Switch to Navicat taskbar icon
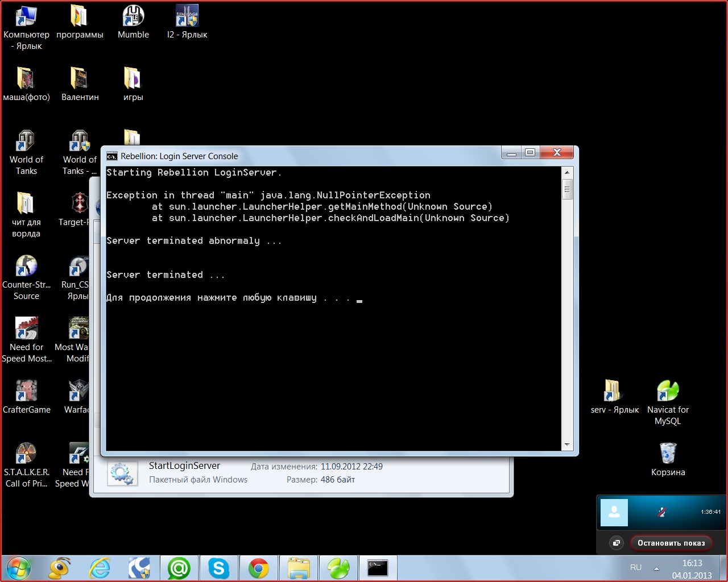The image size is (728, 582). tap(338, 568)
